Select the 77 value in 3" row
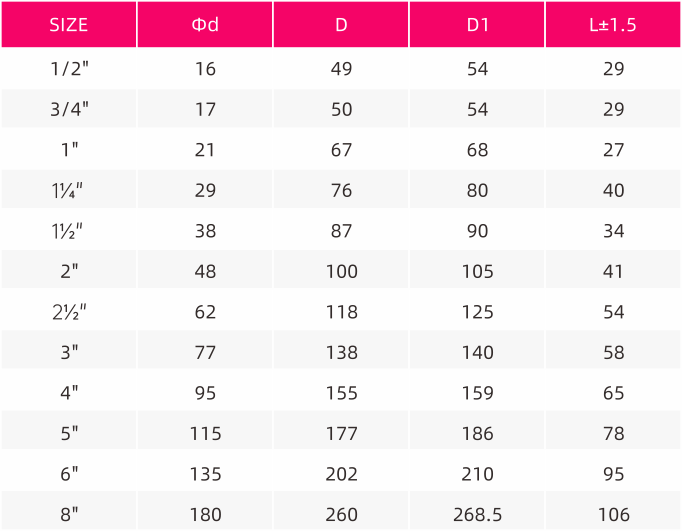 (205, 352)
